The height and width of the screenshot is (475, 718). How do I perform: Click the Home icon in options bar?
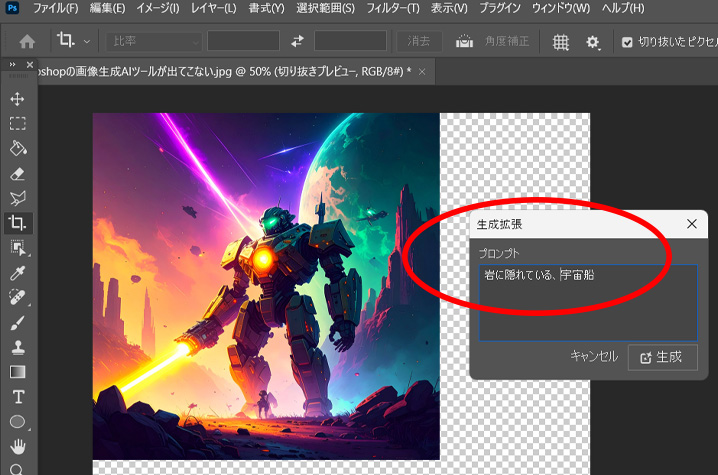(27, 42)
